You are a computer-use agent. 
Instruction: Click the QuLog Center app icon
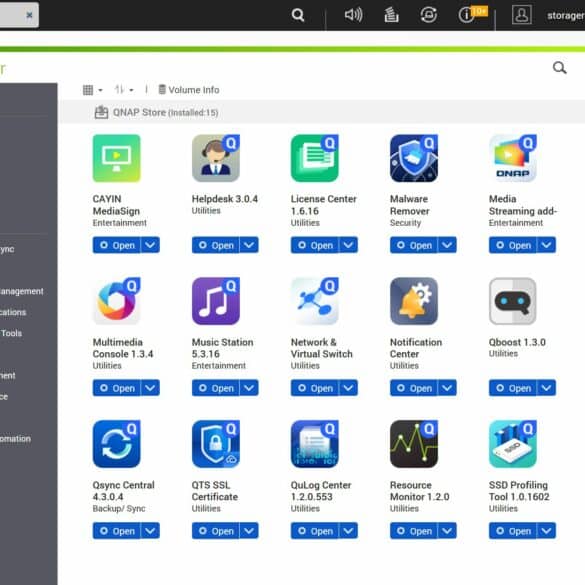315,444
